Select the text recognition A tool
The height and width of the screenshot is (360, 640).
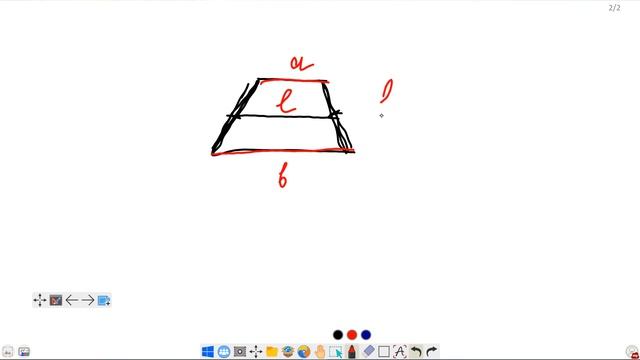point(400,351)
